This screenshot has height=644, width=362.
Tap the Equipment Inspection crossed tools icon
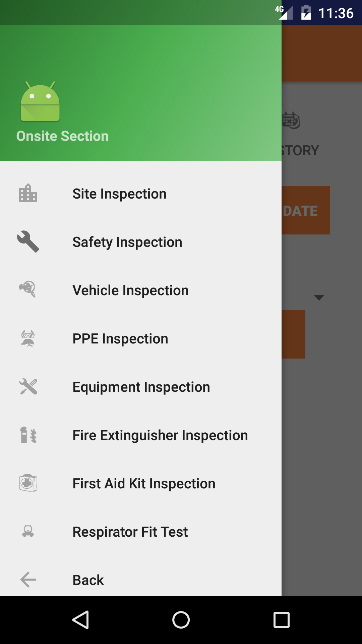28,386
